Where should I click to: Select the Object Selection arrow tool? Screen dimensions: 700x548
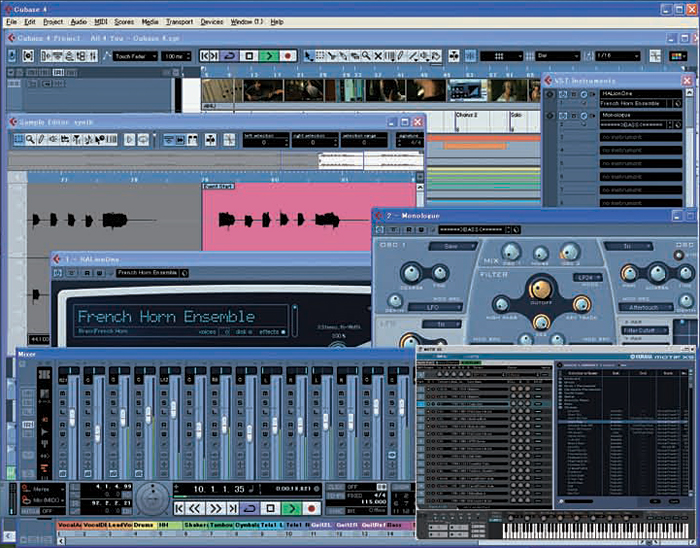pyautogui.click(x=308, y=56)
